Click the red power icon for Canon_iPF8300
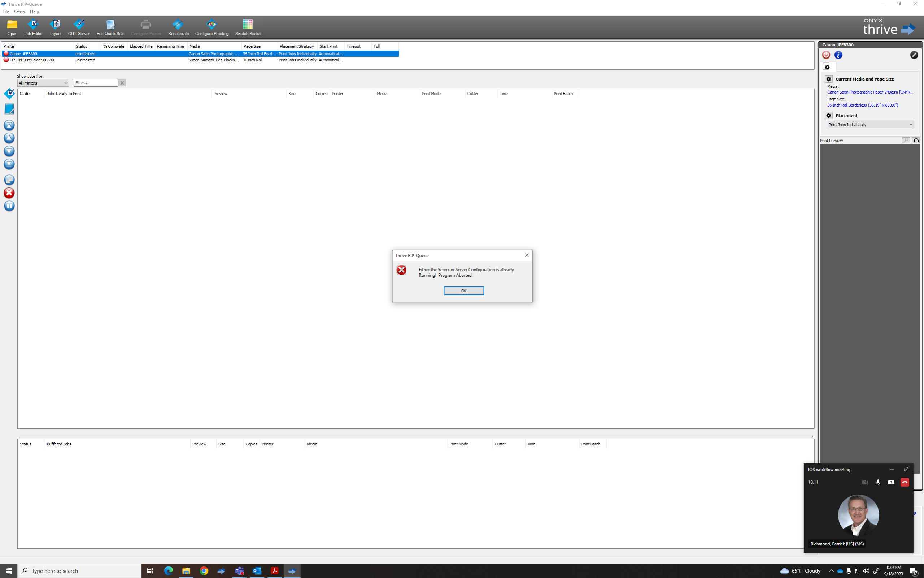 pos(826,55)
